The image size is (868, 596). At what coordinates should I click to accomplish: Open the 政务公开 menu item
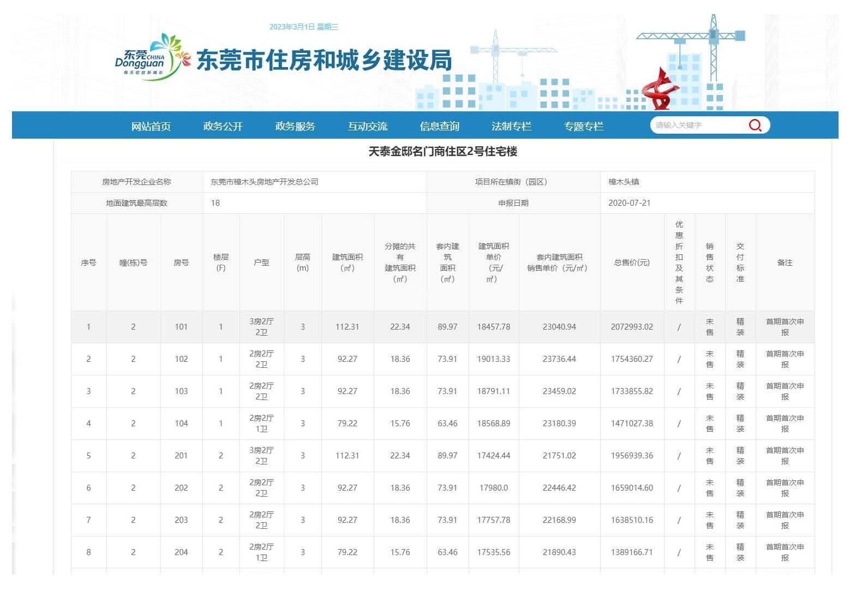click(x=223, y=127)
